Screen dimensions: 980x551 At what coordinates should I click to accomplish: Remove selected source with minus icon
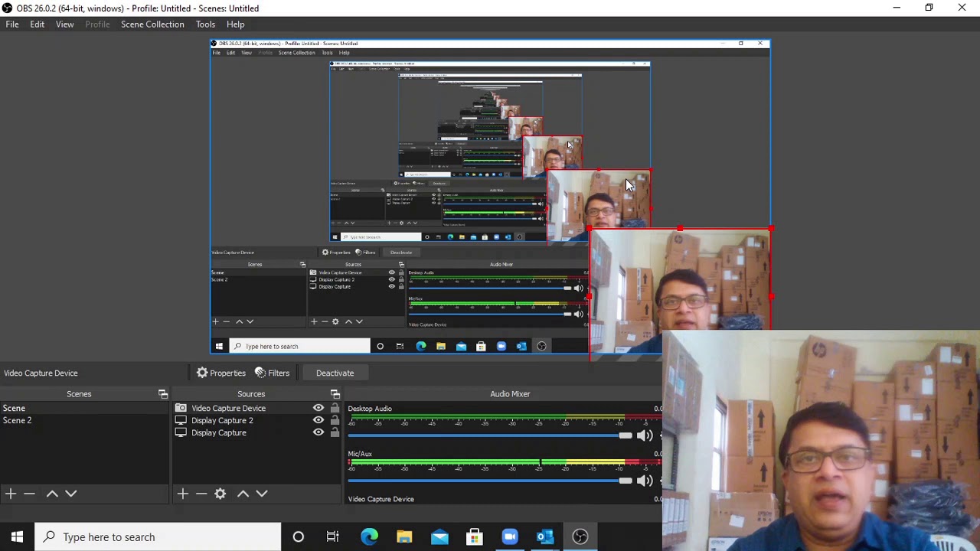pyautogui.click(x=201, y=494)
